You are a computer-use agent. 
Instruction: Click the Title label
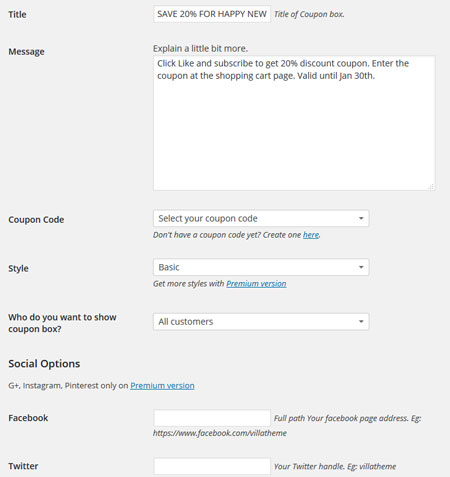[x=17, y=14]
